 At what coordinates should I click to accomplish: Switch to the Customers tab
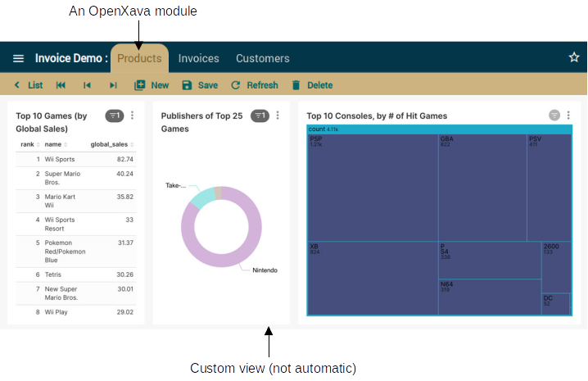point(263,58)
